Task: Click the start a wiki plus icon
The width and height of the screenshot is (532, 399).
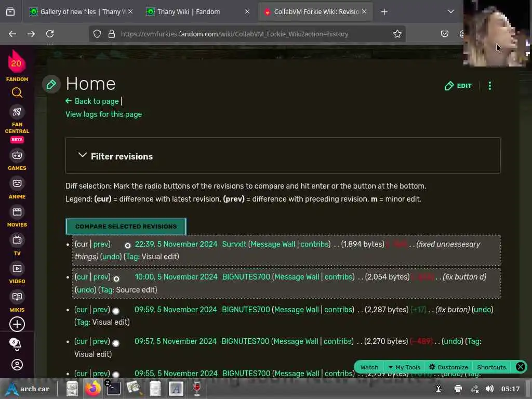Action: [x=17, y=324]
